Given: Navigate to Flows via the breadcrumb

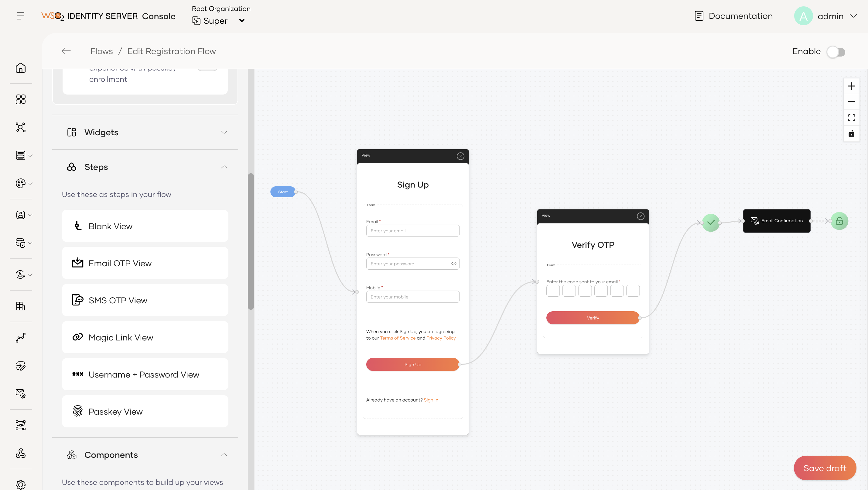Looking at the screenshot, I should tap(101, 51).
